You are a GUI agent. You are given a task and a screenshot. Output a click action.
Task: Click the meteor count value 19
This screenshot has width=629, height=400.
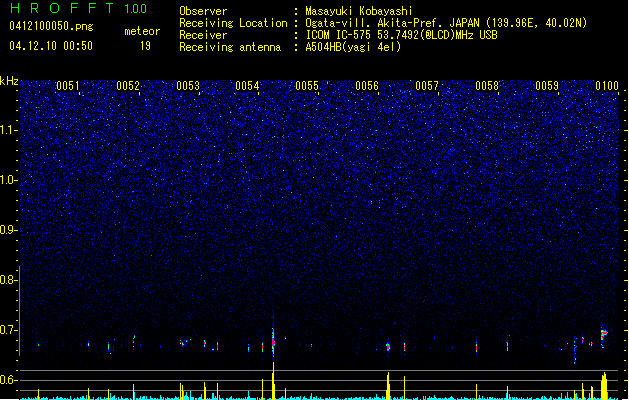pyautogui.click(x=145, y=46)
